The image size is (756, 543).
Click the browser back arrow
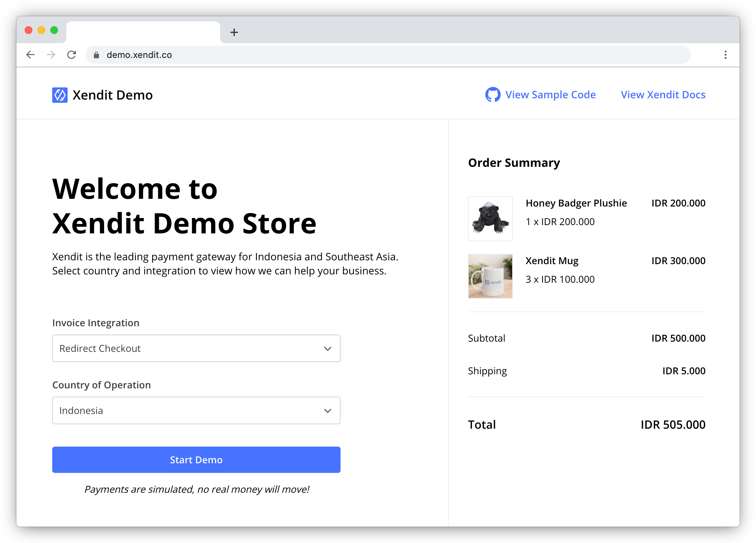pos(30,55)
